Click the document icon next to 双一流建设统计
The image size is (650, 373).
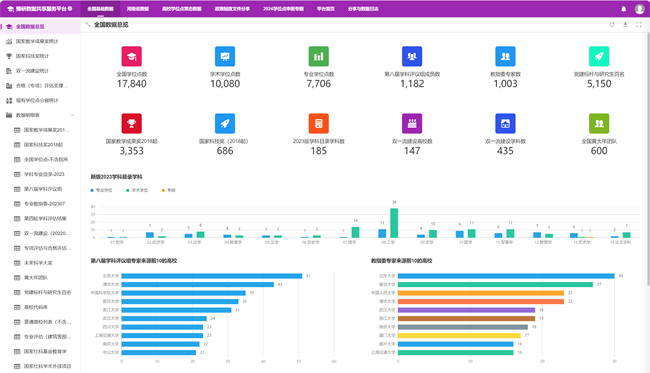click(x=9, y=71)
